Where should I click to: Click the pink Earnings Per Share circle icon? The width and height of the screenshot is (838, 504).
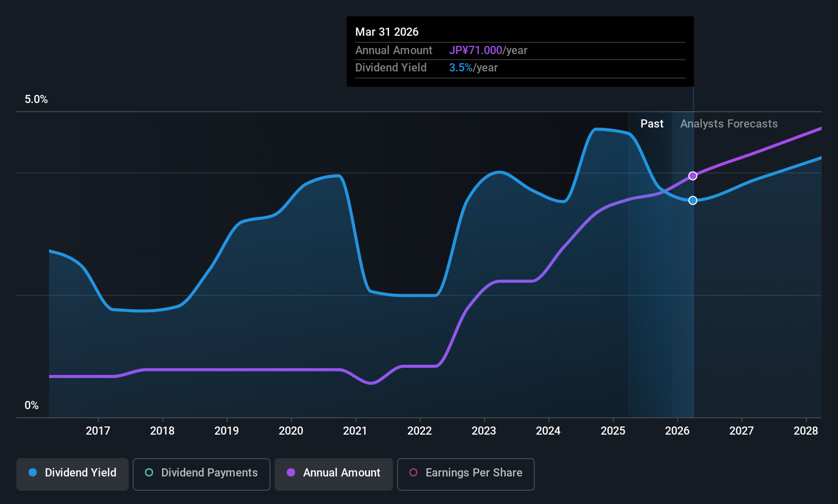pyautogui.click(x=413, y=473)
